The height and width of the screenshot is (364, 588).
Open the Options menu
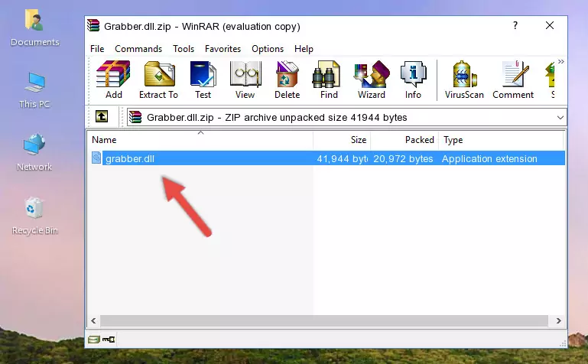pos(268,49)
